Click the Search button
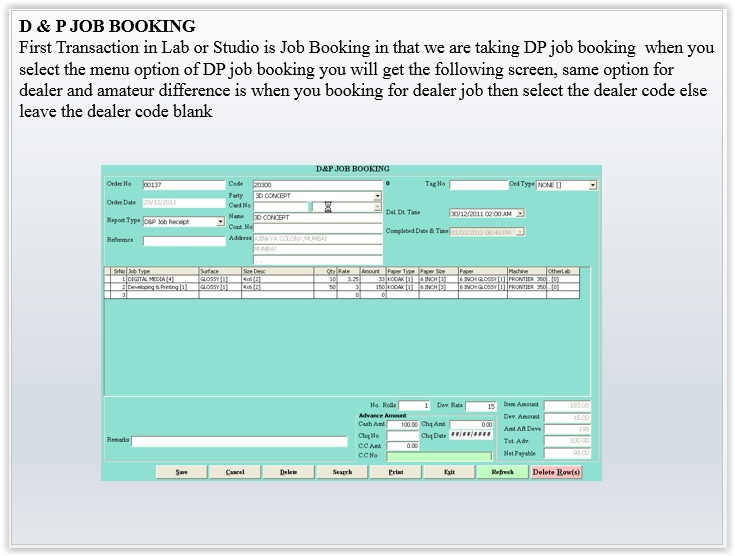Screen dimensions: 735x556 coord(342,472)
